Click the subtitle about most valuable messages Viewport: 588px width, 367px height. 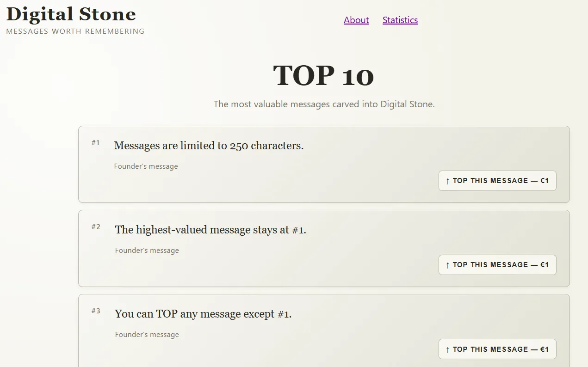tap(324, 104)
